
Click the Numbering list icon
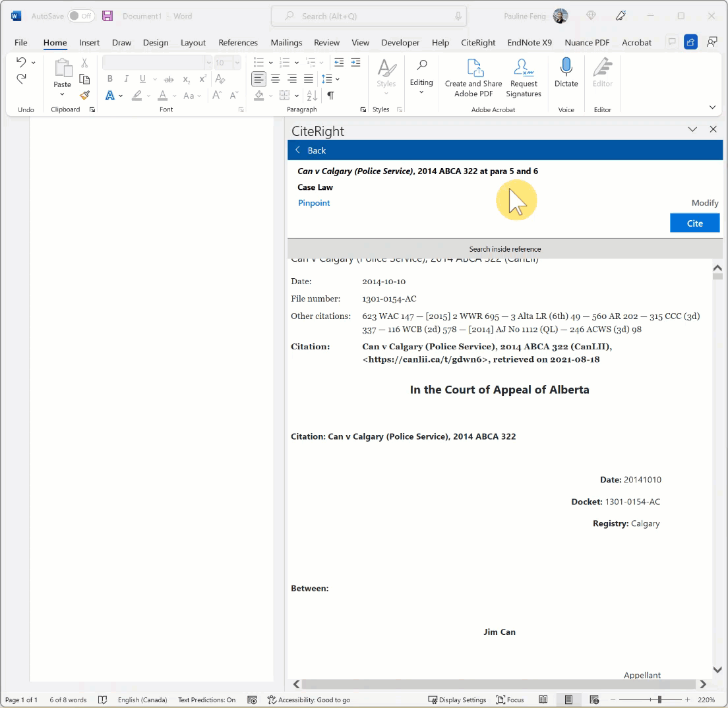[285, 62]
